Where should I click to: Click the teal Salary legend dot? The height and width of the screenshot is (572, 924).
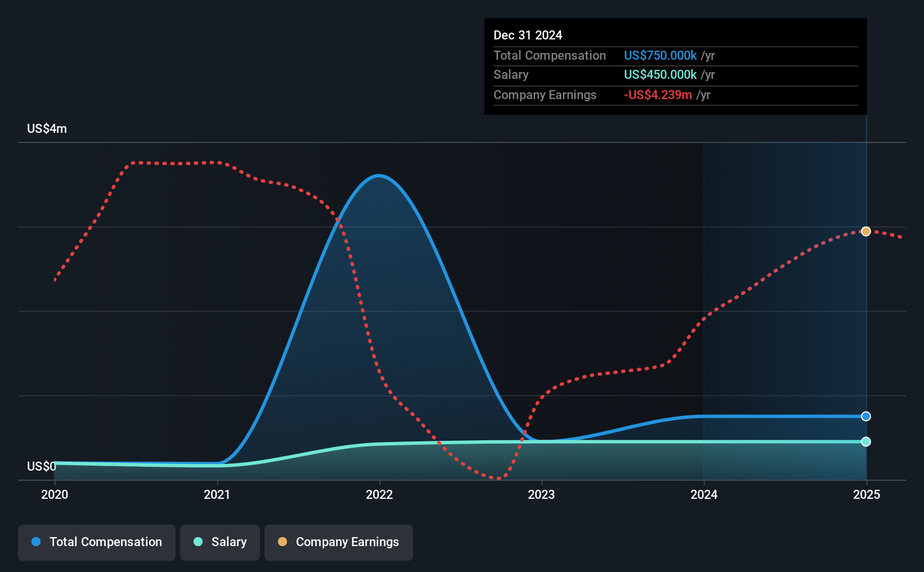[x=198, y=542]
